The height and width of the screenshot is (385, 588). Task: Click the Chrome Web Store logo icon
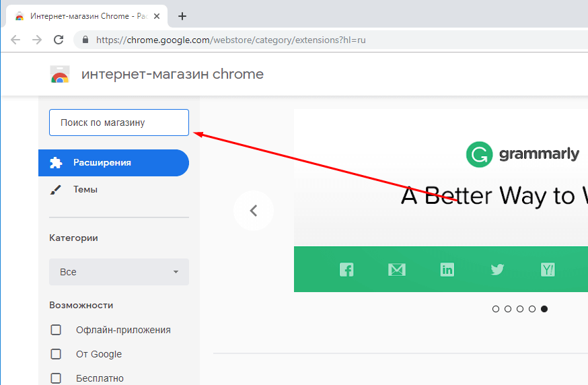(60, 74)
